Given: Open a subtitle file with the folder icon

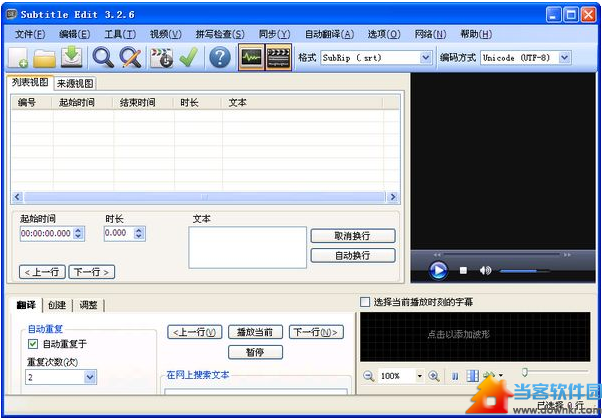Looking at the screenshot, I should [44, 58].
